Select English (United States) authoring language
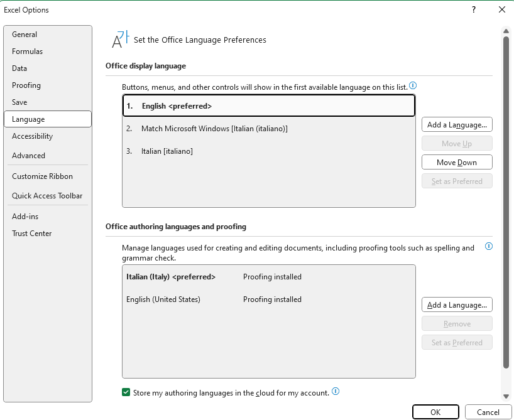The width and height of the screenshot is (514, 420). coord(269,299)
